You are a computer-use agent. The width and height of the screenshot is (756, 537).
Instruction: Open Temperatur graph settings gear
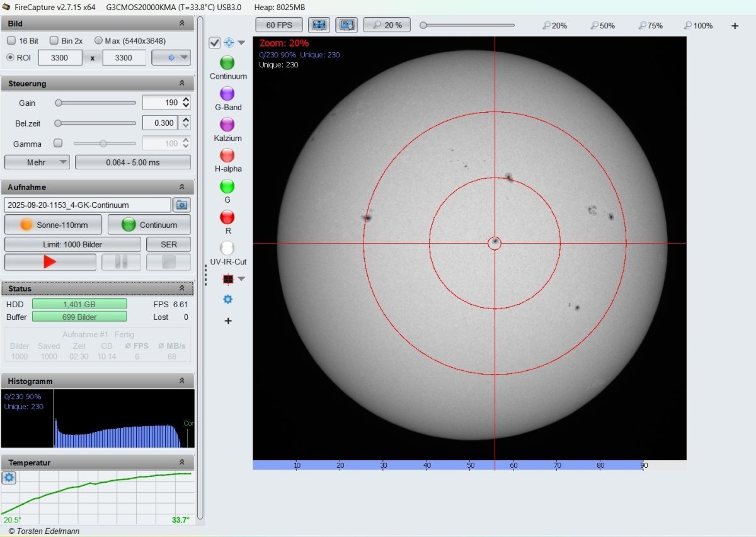pyautogui.click(x=9, y=477)
